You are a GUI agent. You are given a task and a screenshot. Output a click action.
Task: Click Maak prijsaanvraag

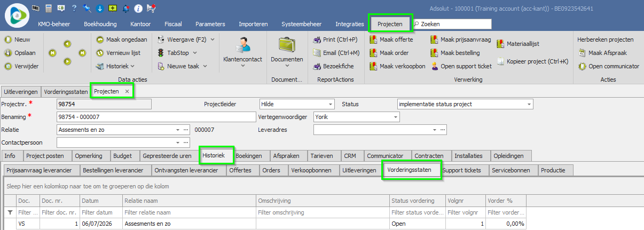(x=461, y=39)
